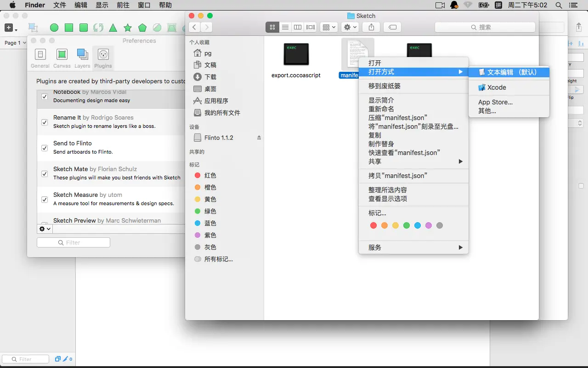Screen dimensions: 588x368
Task: Open the gear menu below the plugin list
Action: 45,229
